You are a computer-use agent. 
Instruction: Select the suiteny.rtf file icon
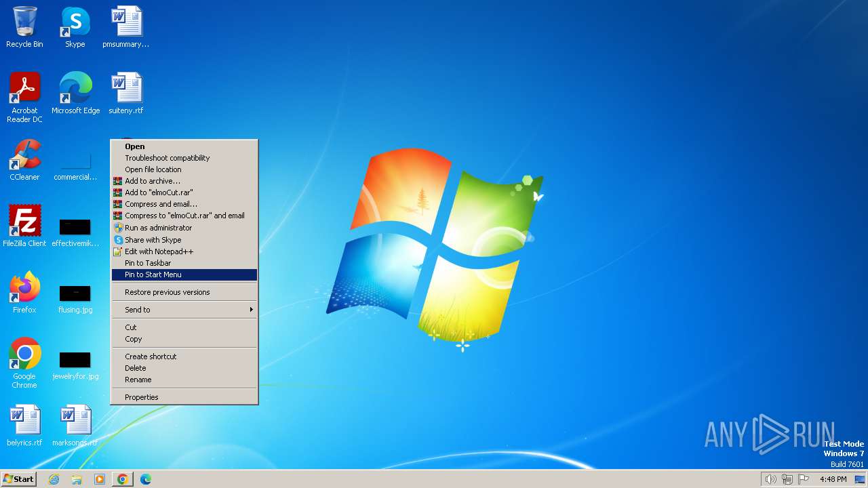pos(126,94)
